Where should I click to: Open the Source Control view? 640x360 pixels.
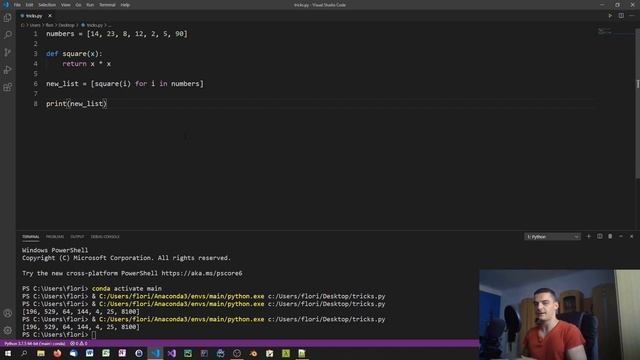(x=7, y=52)
